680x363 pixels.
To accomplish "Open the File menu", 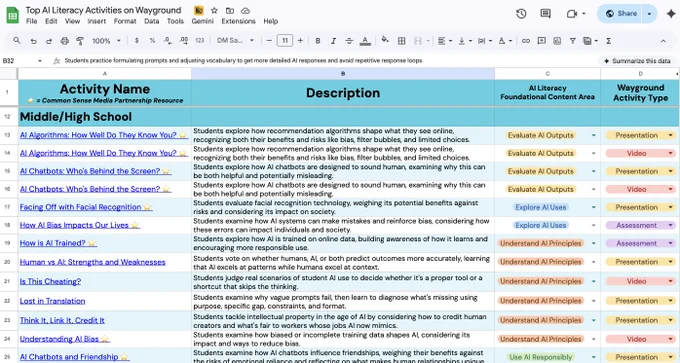I will click(31, 21).
